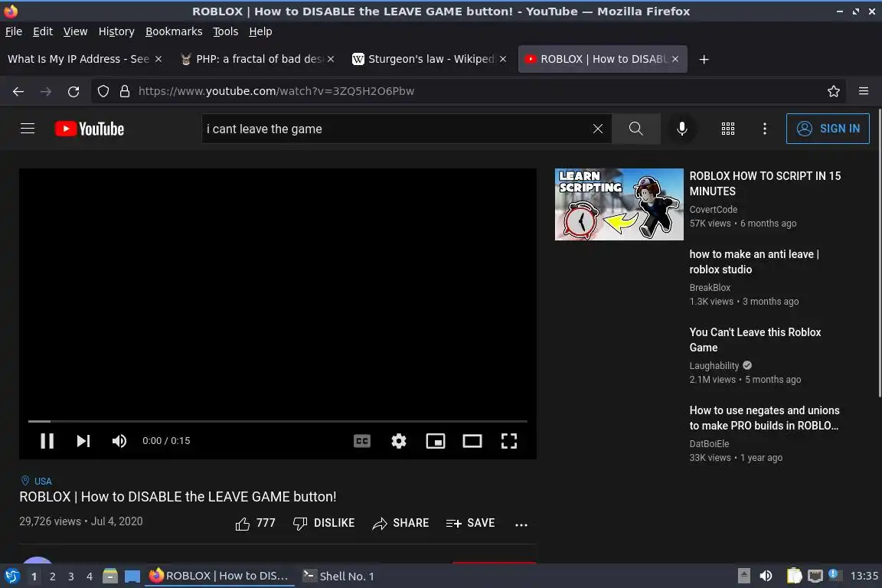This screenshot has height=588, width=882.
Task: Open system volume tray icon
Action: click(x=766, y=576)
